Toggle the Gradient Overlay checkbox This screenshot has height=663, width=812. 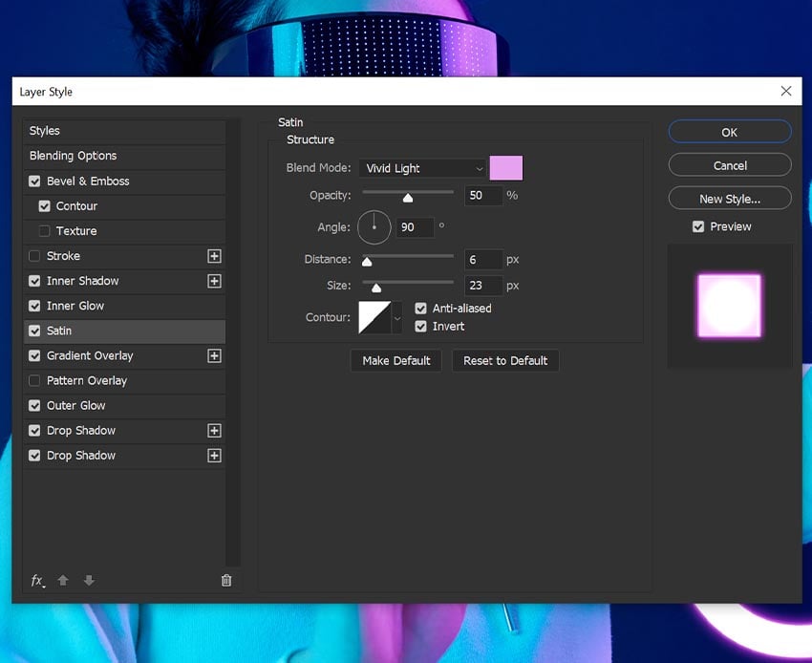pos(34,355)
